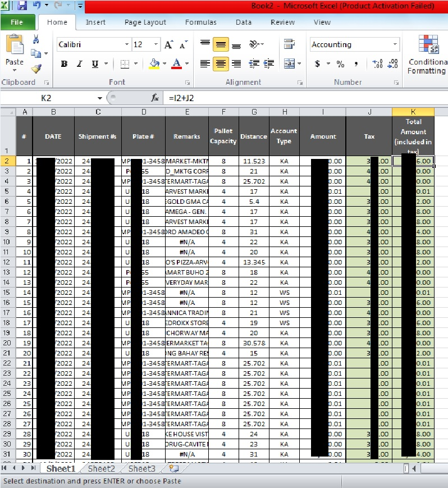Open the File tab
This screenshot has width=448, height=488.
click(17, 22)
